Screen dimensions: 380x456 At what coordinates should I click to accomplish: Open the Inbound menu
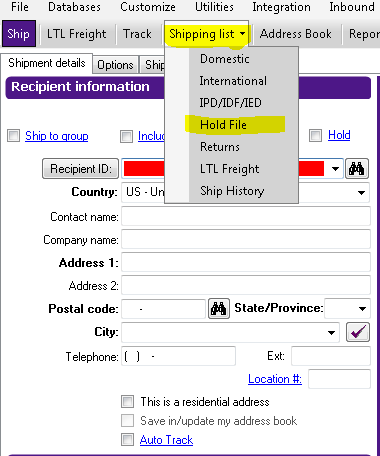(352, 7)
